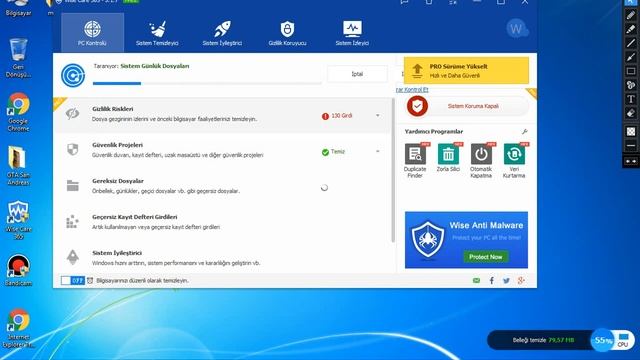Open the GTA San Andreas desktop folder
Viewport: 640px width, 360px height.
[18, 166]
